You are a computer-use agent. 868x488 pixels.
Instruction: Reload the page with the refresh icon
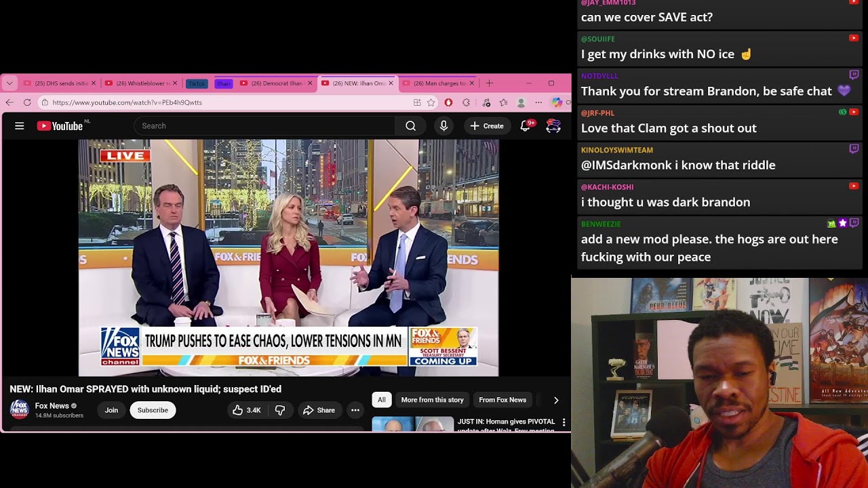coord(27,102)
